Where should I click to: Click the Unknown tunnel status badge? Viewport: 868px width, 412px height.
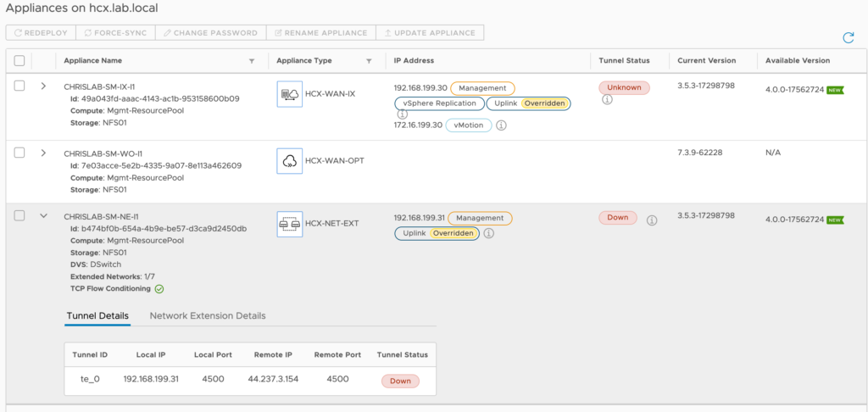pos(624,88)
